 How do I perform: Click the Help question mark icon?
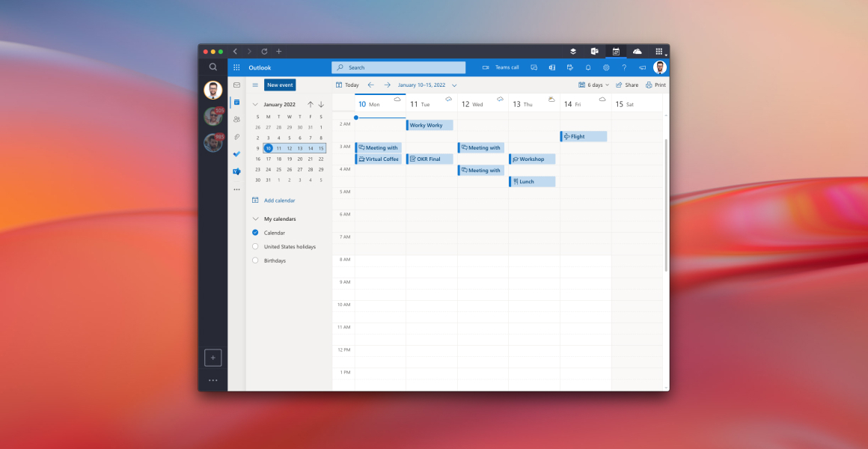click(624, 67)
